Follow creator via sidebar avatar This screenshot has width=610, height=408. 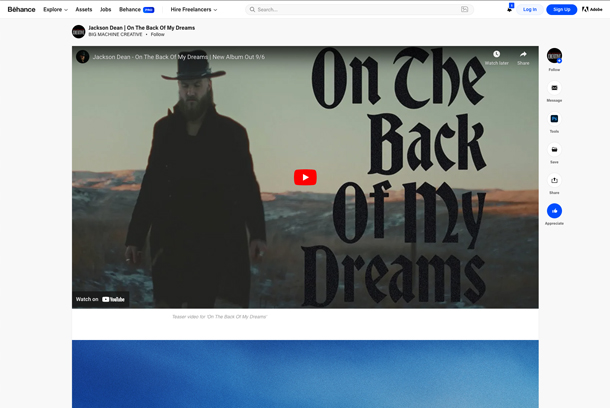click(x=554, y=56)
